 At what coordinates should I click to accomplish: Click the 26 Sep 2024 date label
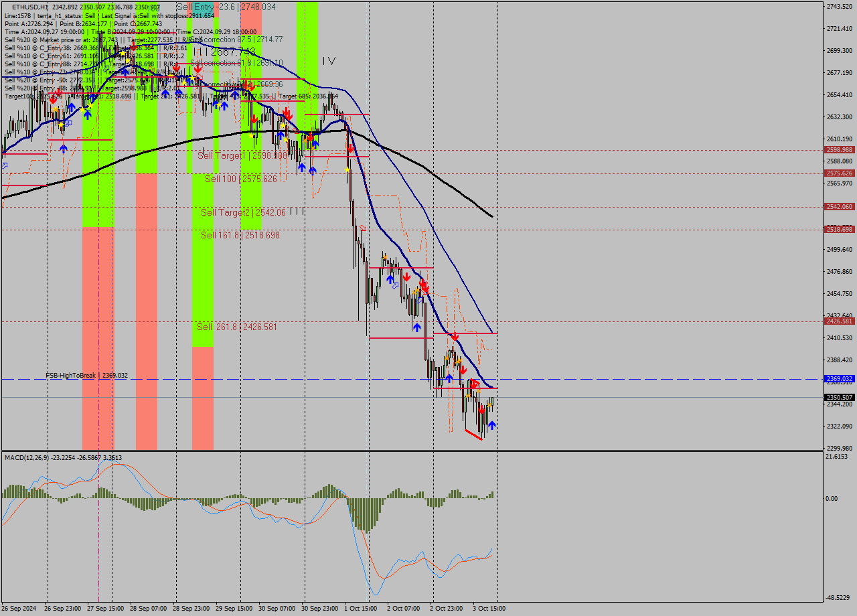[x=19, y=609]
